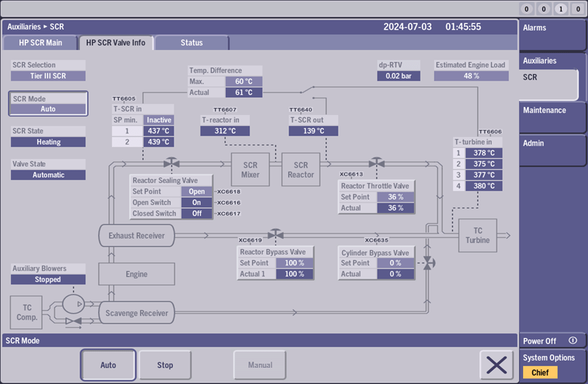The image size is (588, 384).
Task: Switch to the HP SCR Main tab
Action: click(x=40, y=42)
